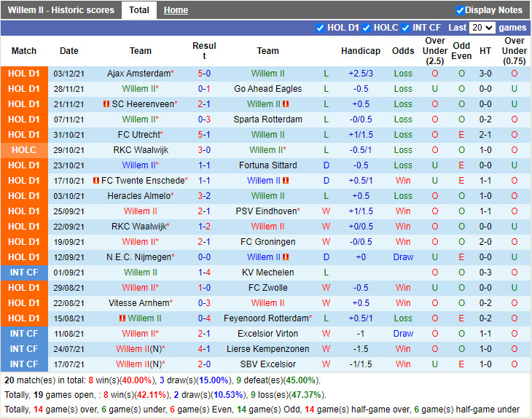Click the 4-1 result versus Lierse Kempenzonen
532x419 pixels.
tap(204, 349)
